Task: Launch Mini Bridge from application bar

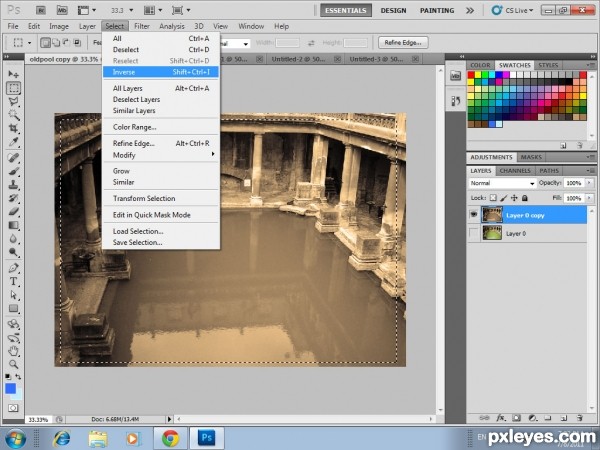Action: [62, 10]
